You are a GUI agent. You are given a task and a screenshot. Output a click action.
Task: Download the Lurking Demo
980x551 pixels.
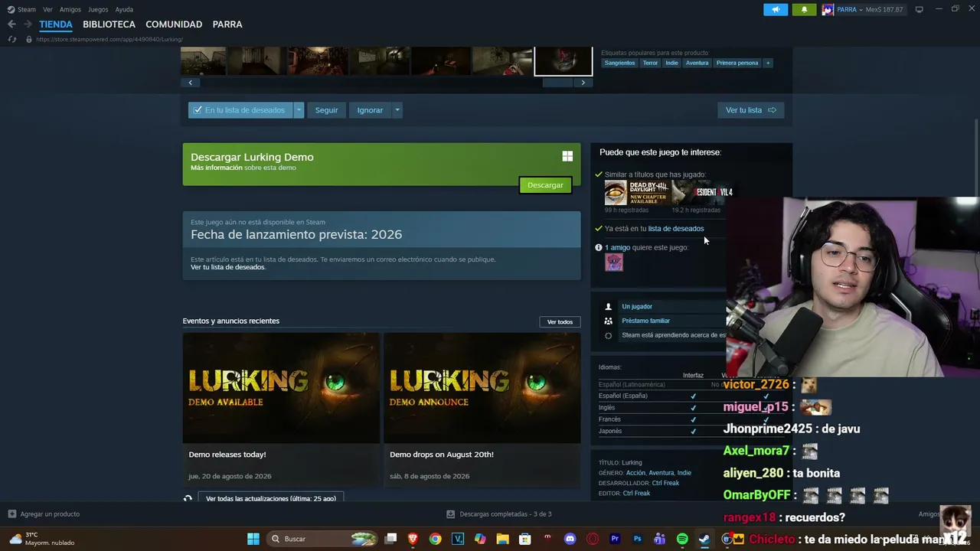(545, 185)
